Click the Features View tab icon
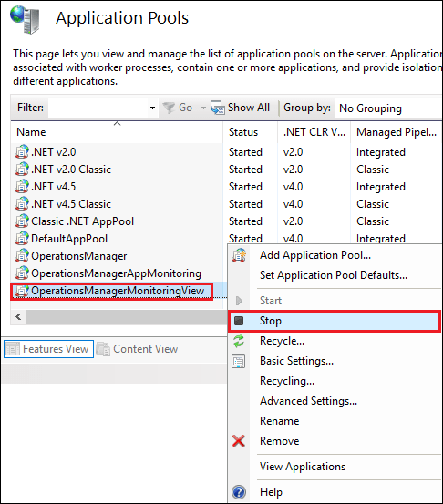The height and width of the screenshot is (504, 443). coord(13,349)
